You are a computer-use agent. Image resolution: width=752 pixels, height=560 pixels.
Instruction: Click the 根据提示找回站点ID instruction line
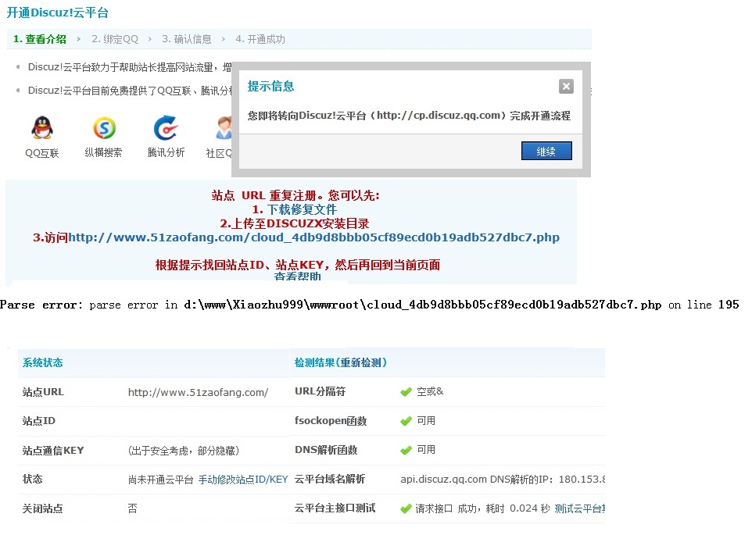(x=298, y=265)
